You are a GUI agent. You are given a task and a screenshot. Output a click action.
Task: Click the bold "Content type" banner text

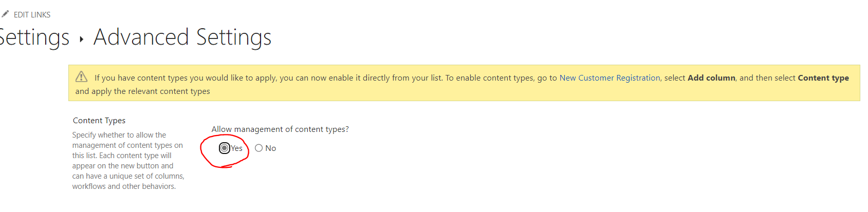click(823, 78)
